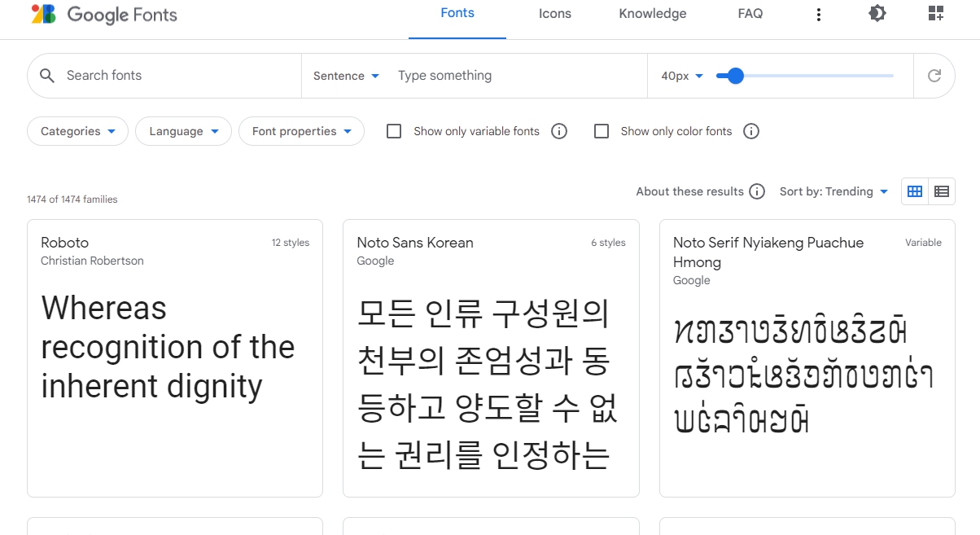Open the Sentence preview type dropdown
This screenshot has width=980, height=535.
[347, 76]
